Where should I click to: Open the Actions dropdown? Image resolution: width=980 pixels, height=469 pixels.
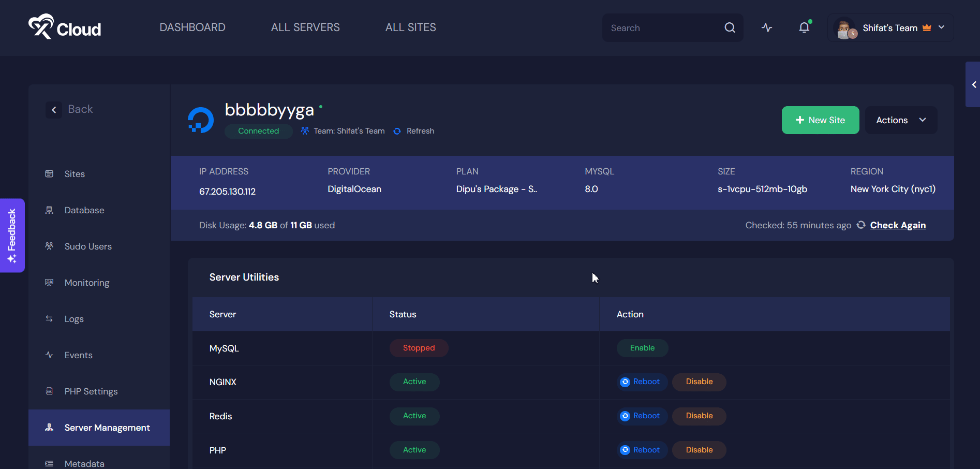[x=900, y=120]
